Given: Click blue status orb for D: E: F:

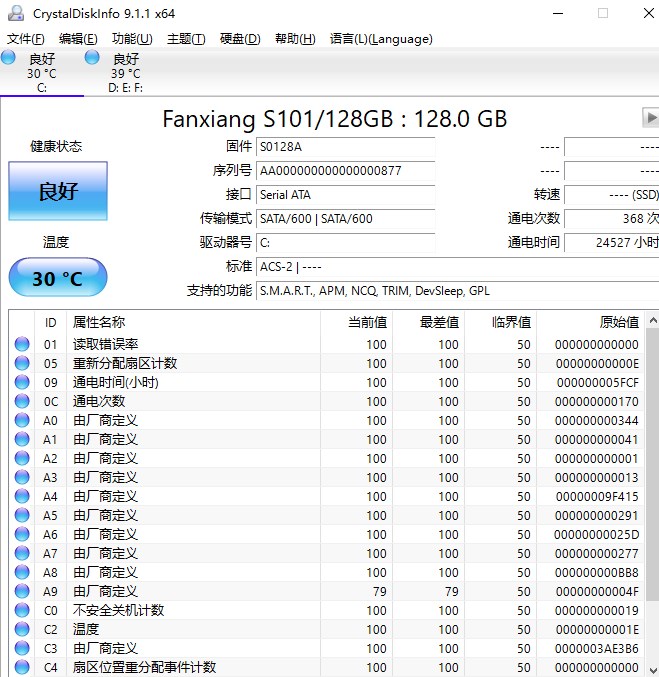Looking at the screenshot, I should click(x=92, y=57).
